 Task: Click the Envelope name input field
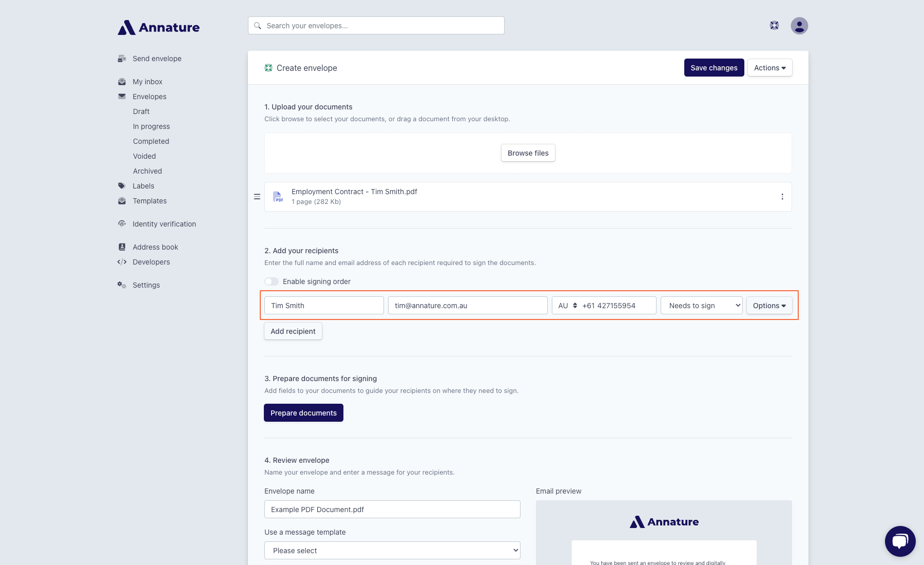[392, 510]
